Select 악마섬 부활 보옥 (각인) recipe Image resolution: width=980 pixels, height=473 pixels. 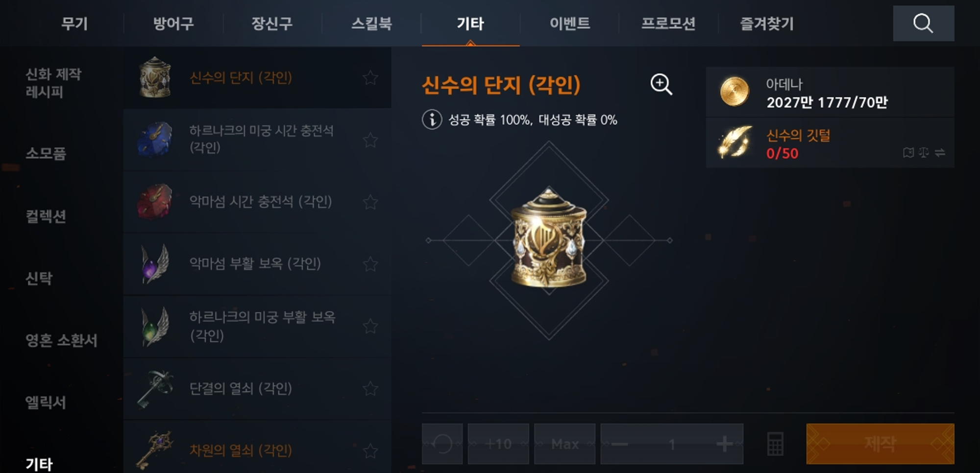pos(257,264)
